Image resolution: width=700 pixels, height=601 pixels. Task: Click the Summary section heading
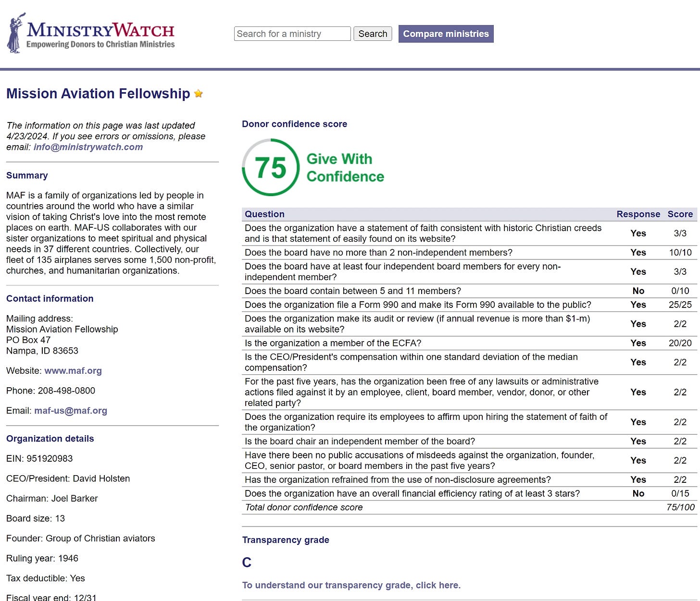click(x=27, y=176)
